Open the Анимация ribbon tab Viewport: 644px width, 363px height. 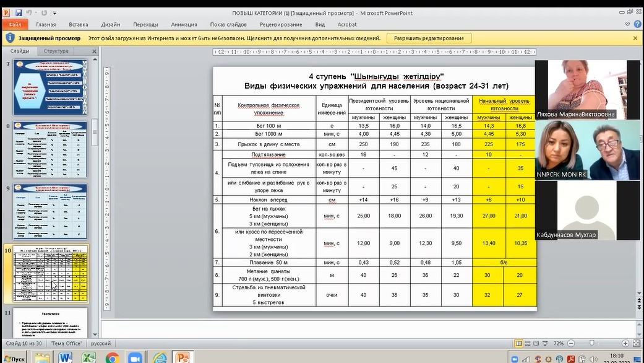pos(184,25)
